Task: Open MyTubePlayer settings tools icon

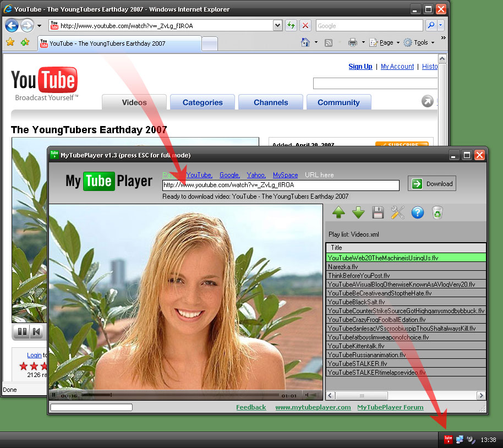Action: pyautogui.click(x=397, y=212)
